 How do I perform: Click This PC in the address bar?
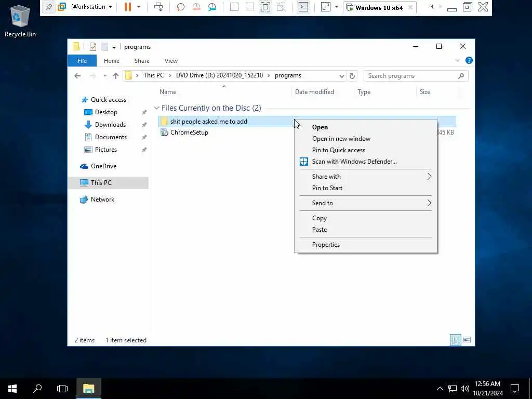tap(153, 75)
